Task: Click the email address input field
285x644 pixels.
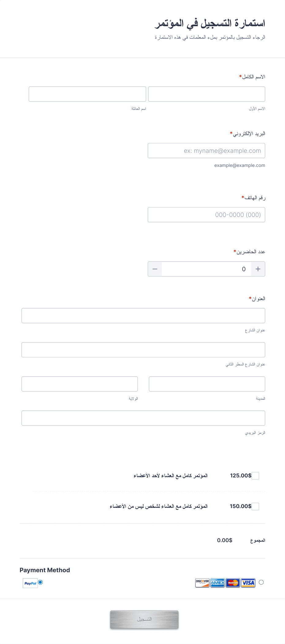Action: 207,151
